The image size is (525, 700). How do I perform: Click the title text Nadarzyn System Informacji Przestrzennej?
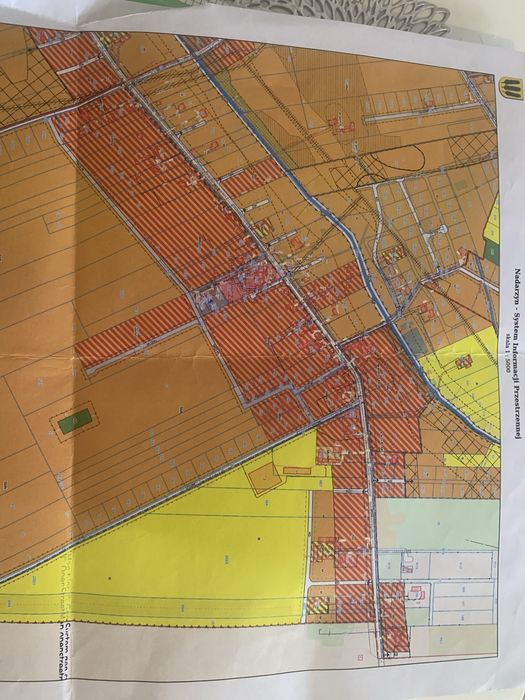(517, 354)
